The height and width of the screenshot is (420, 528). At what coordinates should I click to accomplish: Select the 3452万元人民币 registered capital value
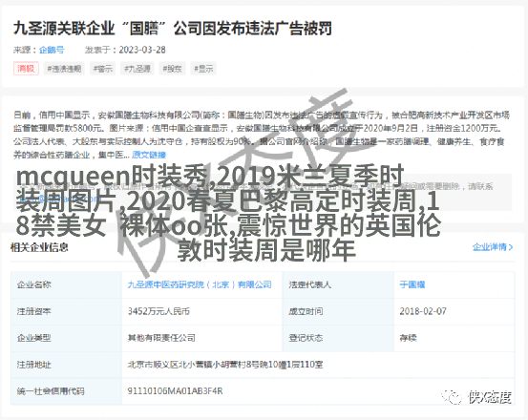[x=158, y=311]
